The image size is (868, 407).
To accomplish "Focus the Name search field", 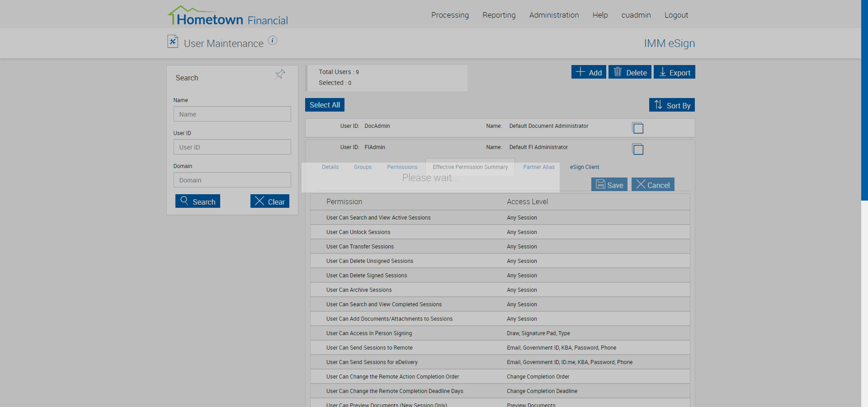I will 232,114.
